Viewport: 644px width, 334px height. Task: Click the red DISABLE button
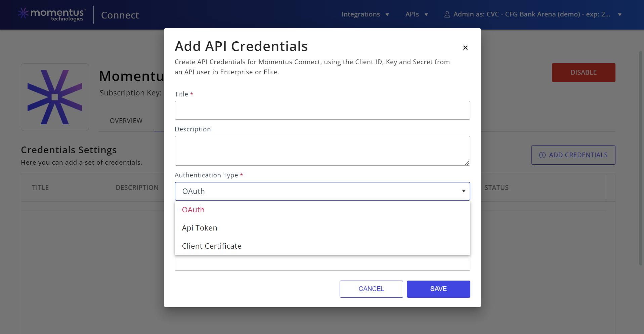pyautogui.click(x=583, y=72)
